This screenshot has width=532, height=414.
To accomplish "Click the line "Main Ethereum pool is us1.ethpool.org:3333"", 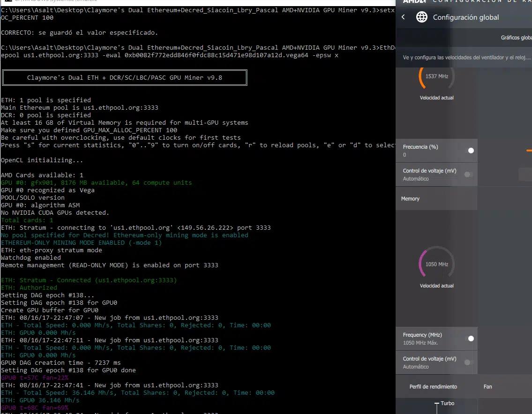I will pyautogui.click(x=79, y=107).
